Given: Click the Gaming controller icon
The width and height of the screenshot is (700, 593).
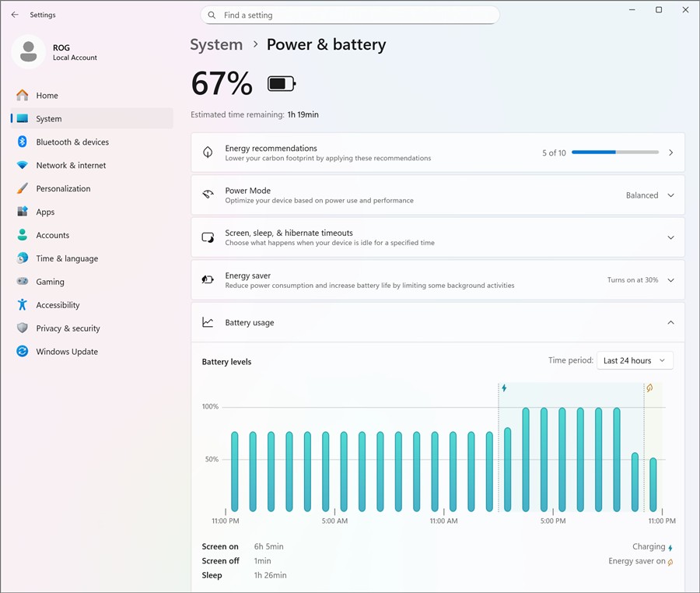Looking at the screenshot, I should (23, 282).
